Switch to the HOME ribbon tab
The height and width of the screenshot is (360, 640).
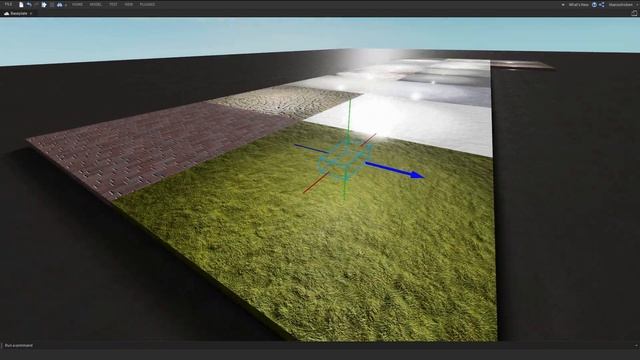[77, 4]
